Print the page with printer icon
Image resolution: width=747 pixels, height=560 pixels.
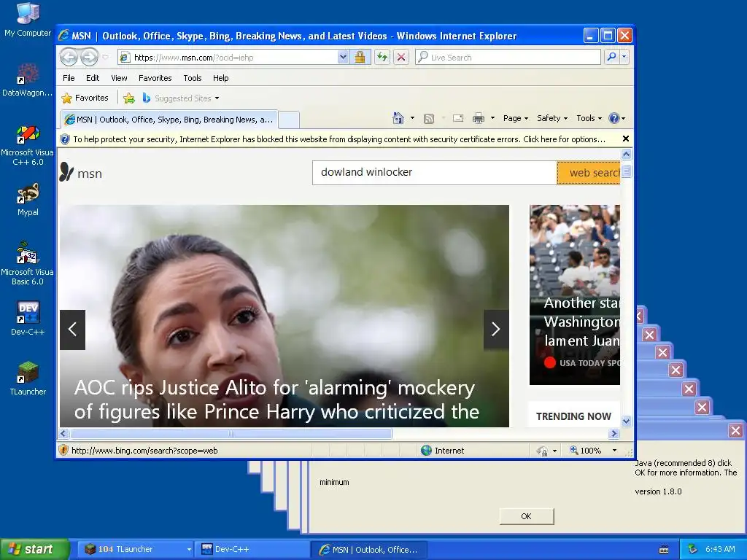pyautogui.click(x=479, y=118)
